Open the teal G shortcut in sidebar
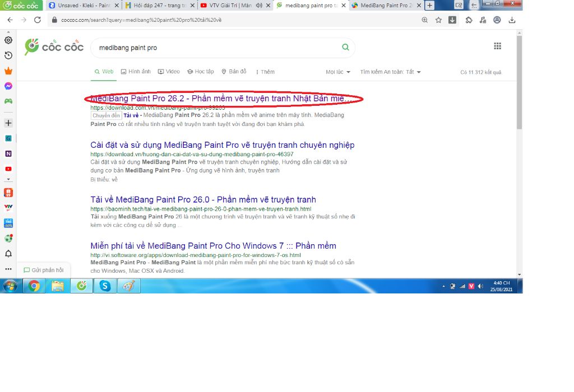Image resolution: width=574 pixels, height=392 pixels. click(x=8, y=138)
